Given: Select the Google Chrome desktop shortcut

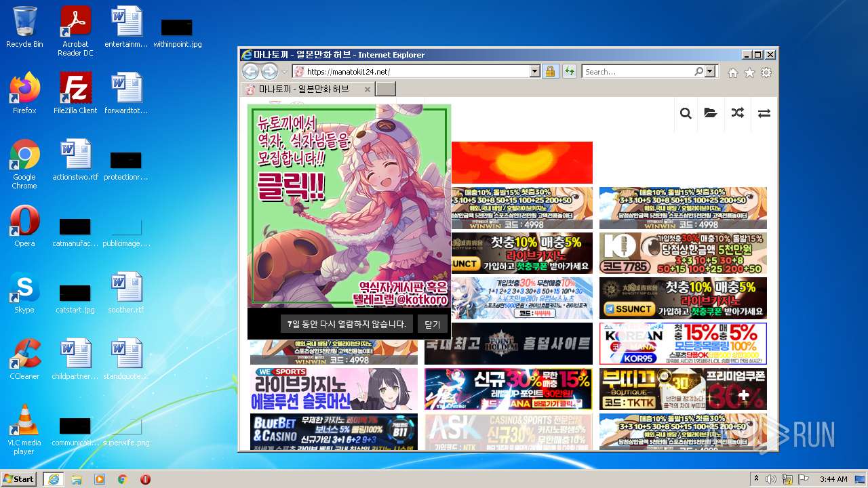Looking at the screenshot, I should point(24,164).
